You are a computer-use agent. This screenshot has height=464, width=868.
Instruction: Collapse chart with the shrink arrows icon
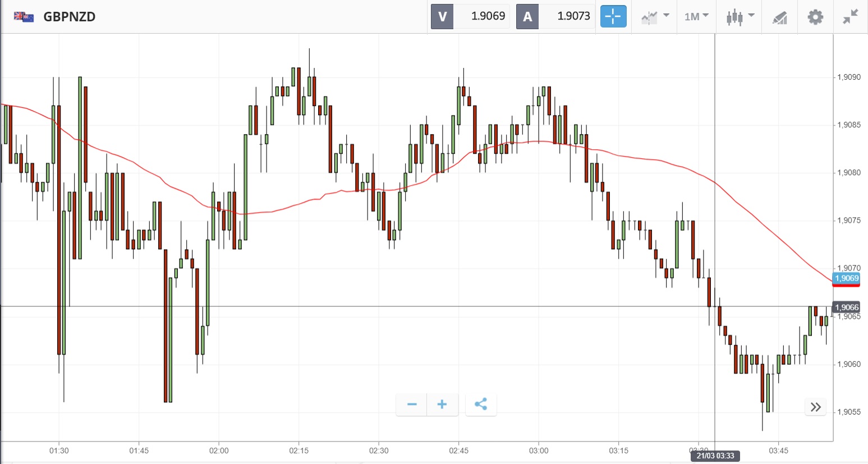click(x=851, y=17)
